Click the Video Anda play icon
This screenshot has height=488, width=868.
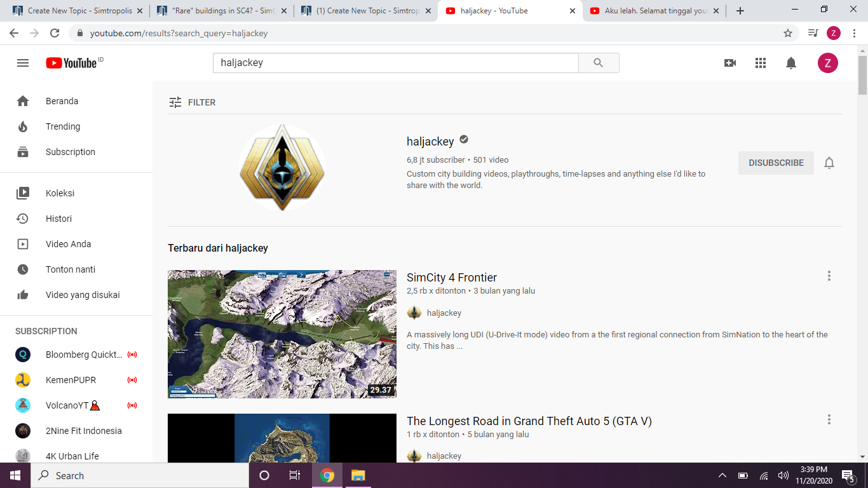(x=23, y=244)
